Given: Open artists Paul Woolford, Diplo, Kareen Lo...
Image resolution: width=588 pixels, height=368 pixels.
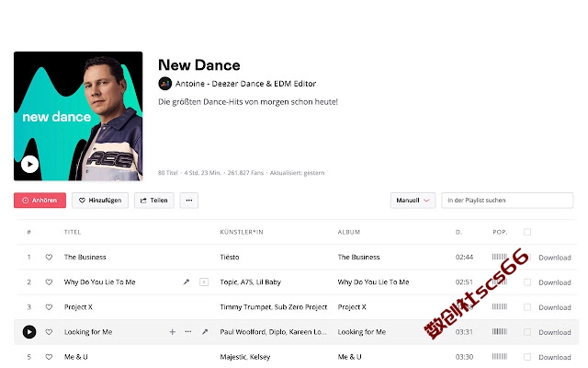Looking at the screenshot, I should click(273, 332).
